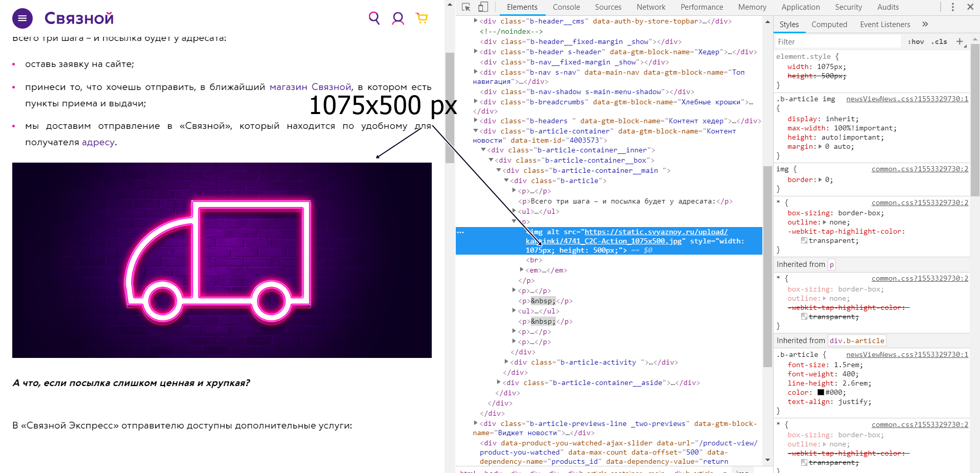The image size is (980, 473).
Task: Click the Связной site logo
Action: click(79, 18)
